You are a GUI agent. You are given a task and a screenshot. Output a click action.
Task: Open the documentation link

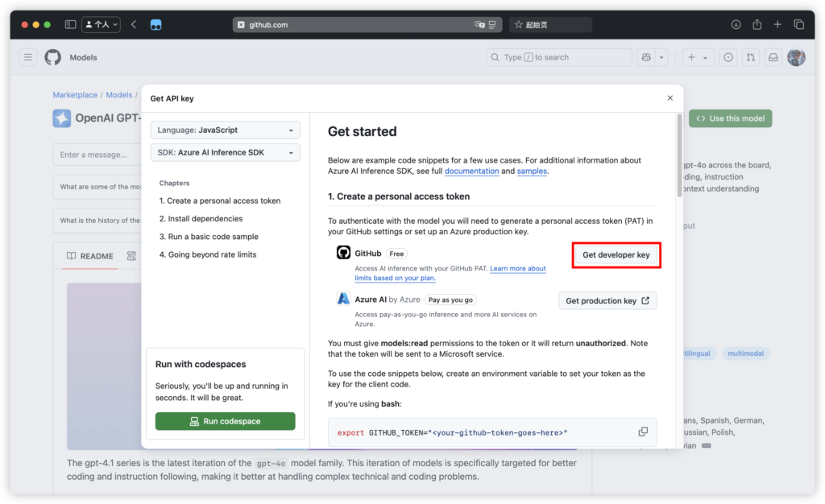471,171
